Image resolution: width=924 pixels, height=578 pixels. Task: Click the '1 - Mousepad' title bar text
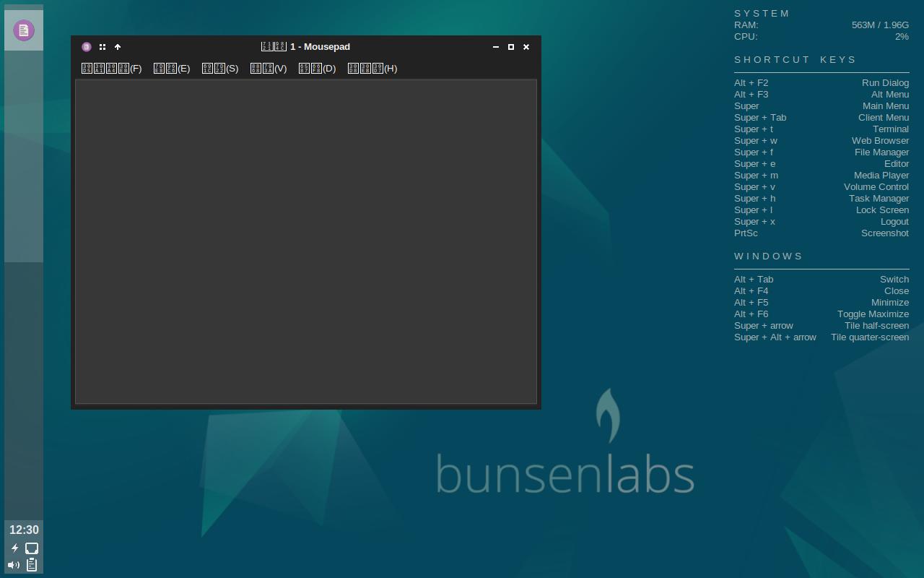pos(320,47)
